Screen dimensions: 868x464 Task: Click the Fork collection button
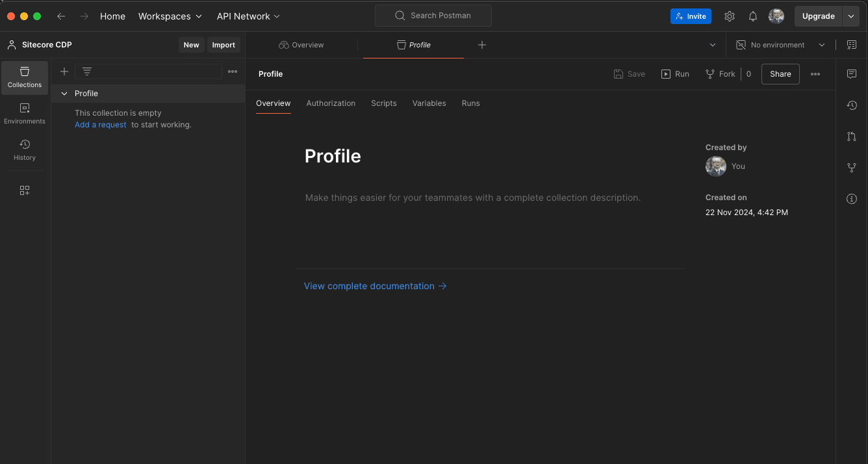(x=721, y=74)
